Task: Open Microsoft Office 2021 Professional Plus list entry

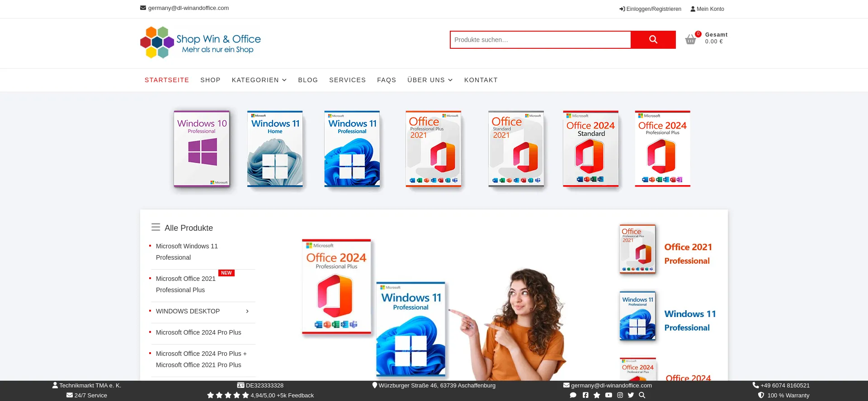Action: (186, 284)
